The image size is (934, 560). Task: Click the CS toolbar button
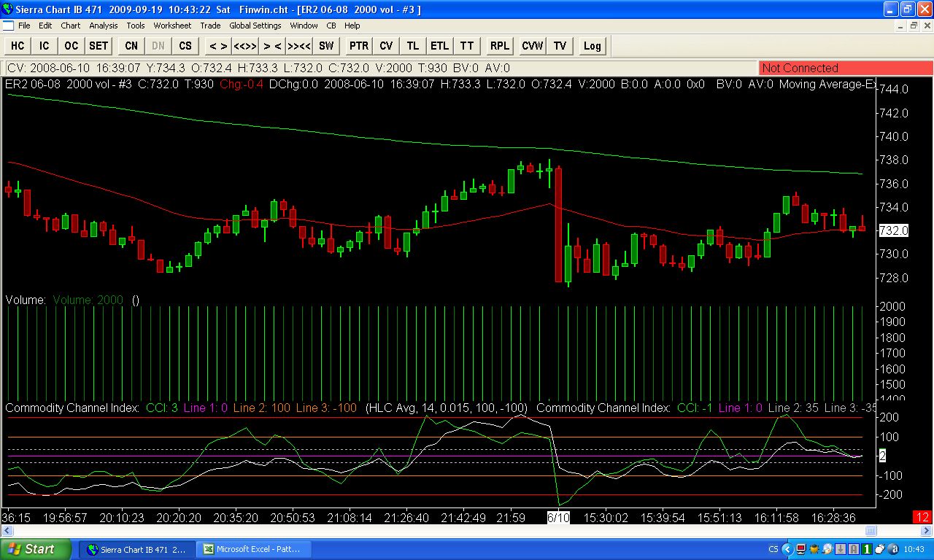[185, 46]
